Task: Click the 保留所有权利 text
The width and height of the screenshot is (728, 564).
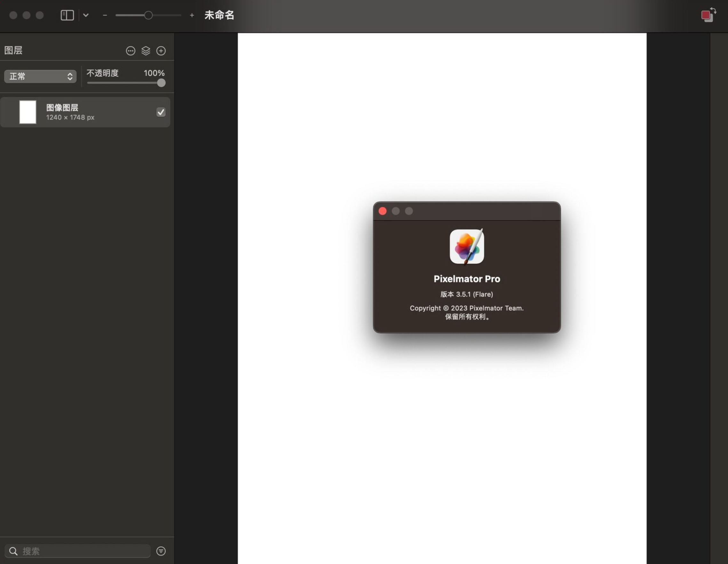Action: (x=467, y=317)
